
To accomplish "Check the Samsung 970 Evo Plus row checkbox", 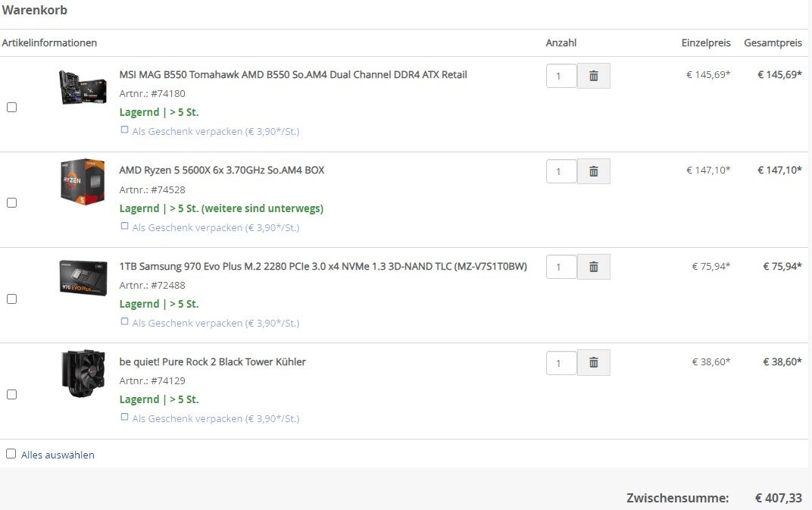I will click(12, 299).
